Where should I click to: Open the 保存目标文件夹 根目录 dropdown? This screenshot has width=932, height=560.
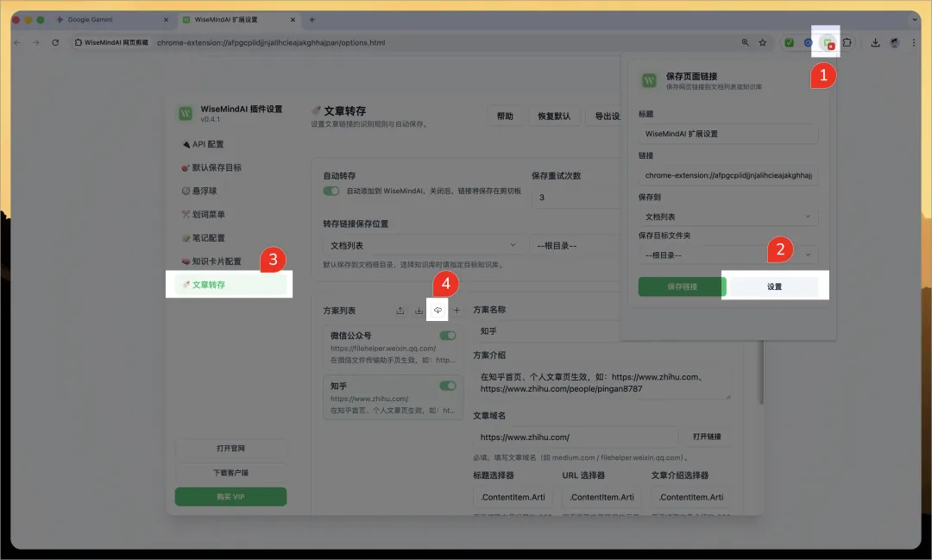[x=729, y=255]
